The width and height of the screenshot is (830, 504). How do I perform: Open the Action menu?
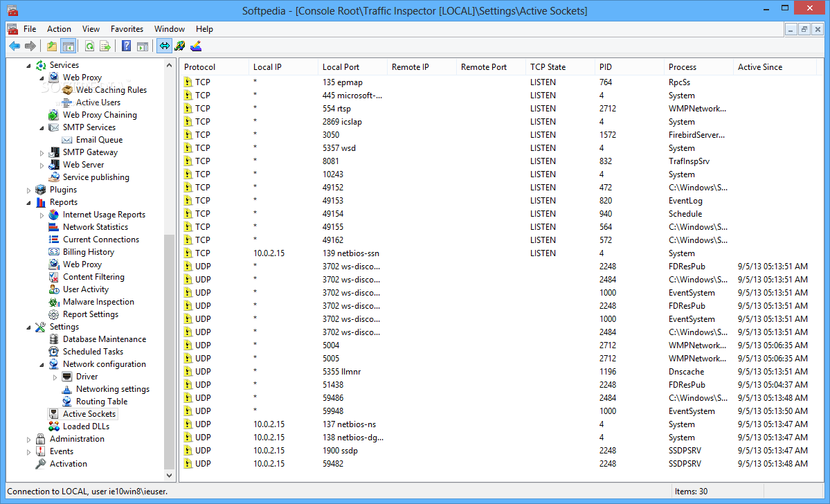click(59, 29)
